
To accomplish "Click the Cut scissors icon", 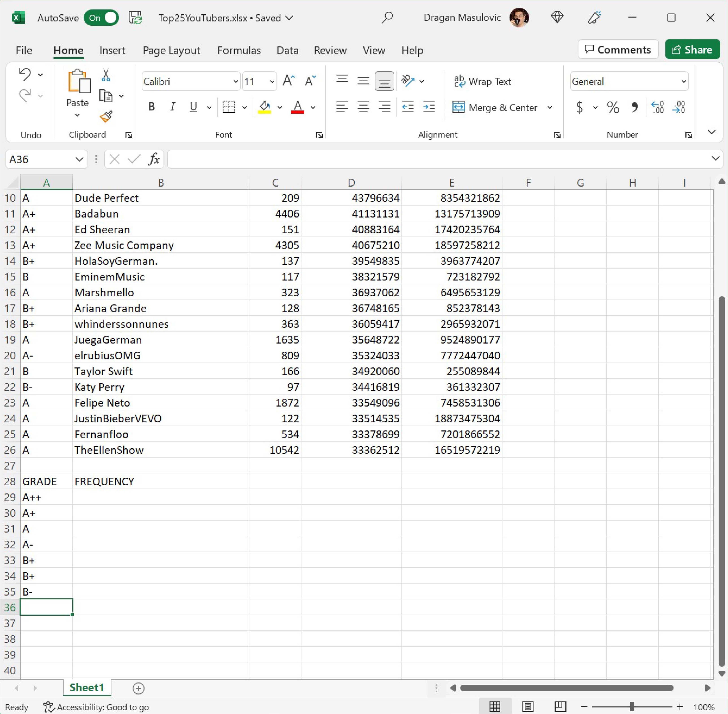I will click(x=106, y=75).
